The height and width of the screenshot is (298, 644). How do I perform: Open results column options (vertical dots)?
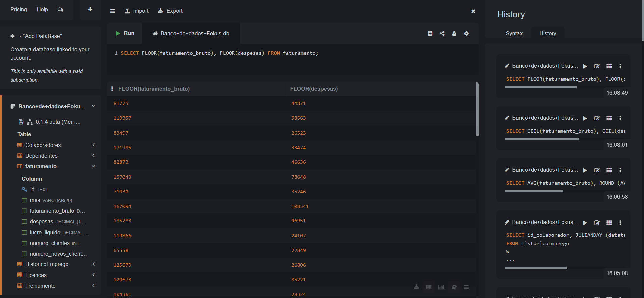(x=112, y=89)
